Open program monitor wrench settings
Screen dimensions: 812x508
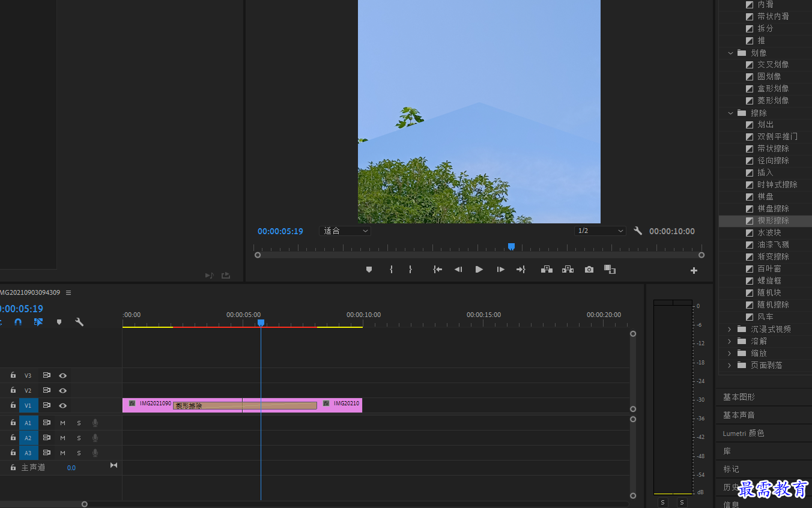638,231
